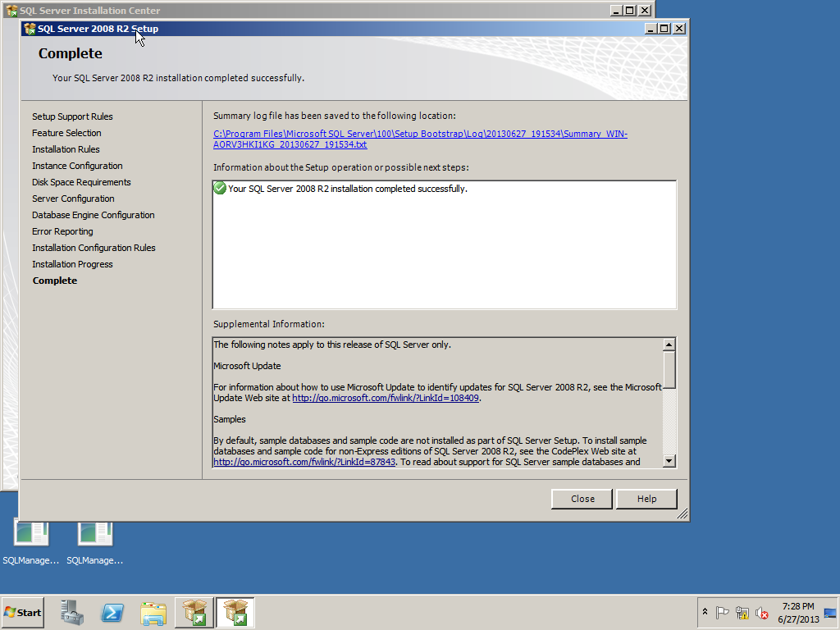
Task: Open second SQLManage desktop shortcut
Action: tap(95, 542)
